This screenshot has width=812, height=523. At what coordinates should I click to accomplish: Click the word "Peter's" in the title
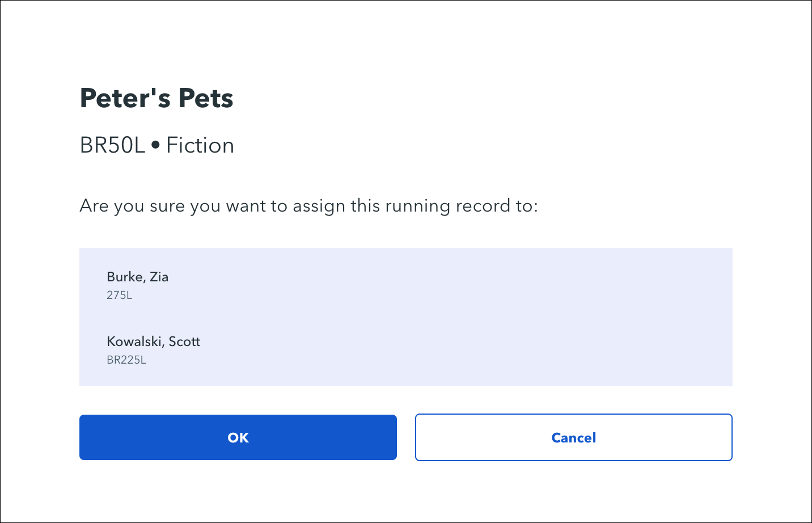coord(125,98)
